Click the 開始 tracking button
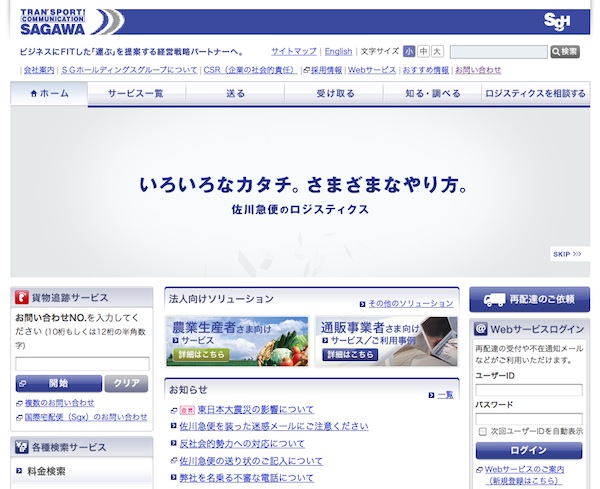Image resolution: width=600 pixels, height=489 pixels. tap(58, 383)
